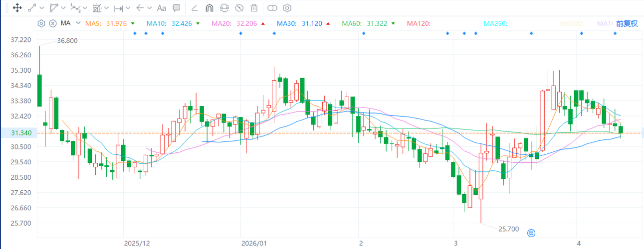Click the 37.220 price axis label
Screen dimensions: 644x249
(x=20, y=40)
